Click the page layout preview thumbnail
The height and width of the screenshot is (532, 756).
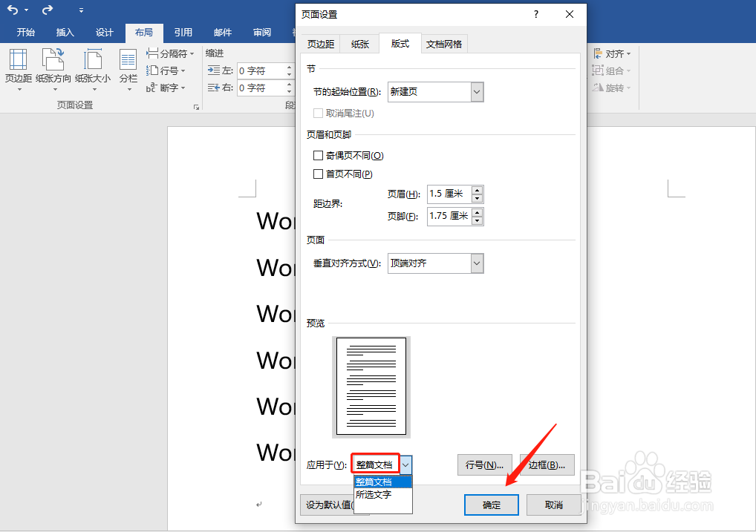pyautogui.click(x=371, y=386)
